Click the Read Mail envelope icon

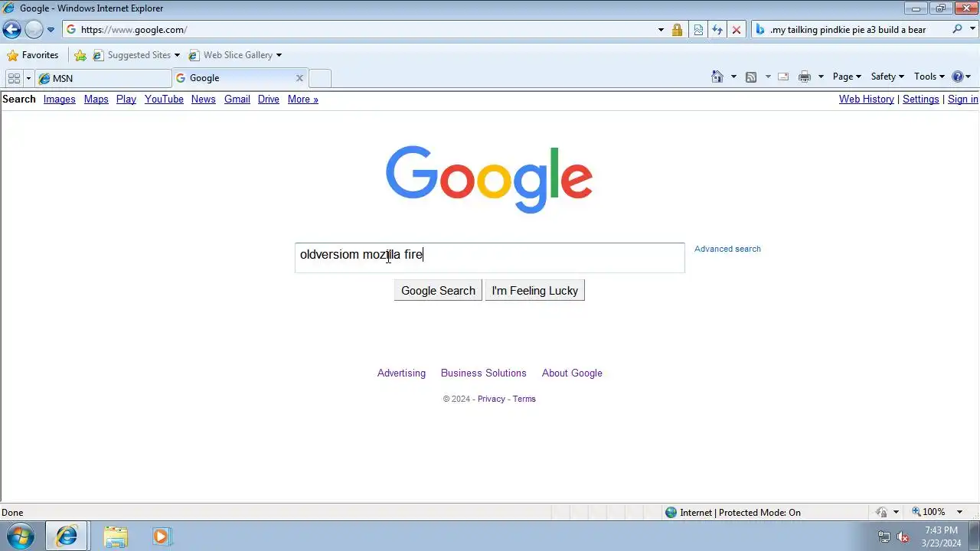[783, 77]
